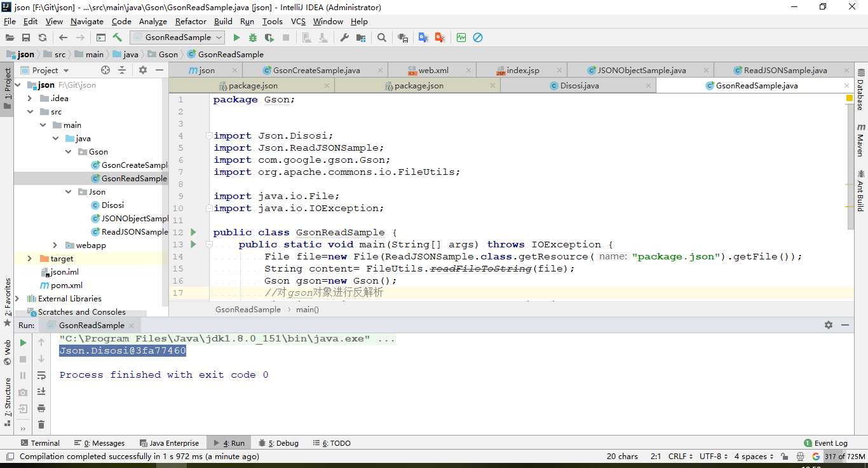The height and width of the screenshot is (468, 868).
Task: Click the Search Everywhere magnifier icon
Action: click(x=381, y=38)
